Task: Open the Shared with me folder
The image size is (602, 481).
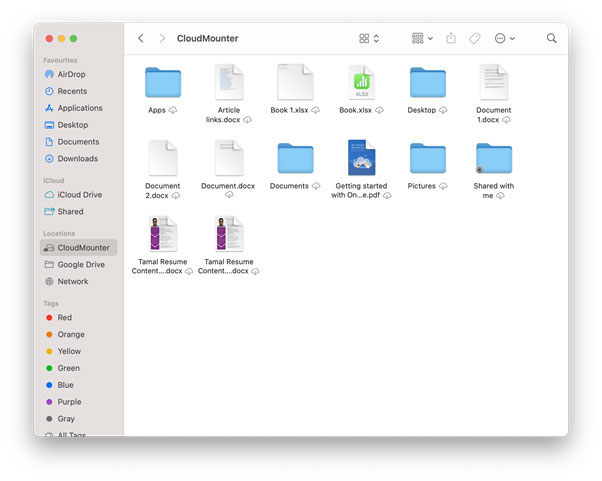Action: tap(493, 160)
